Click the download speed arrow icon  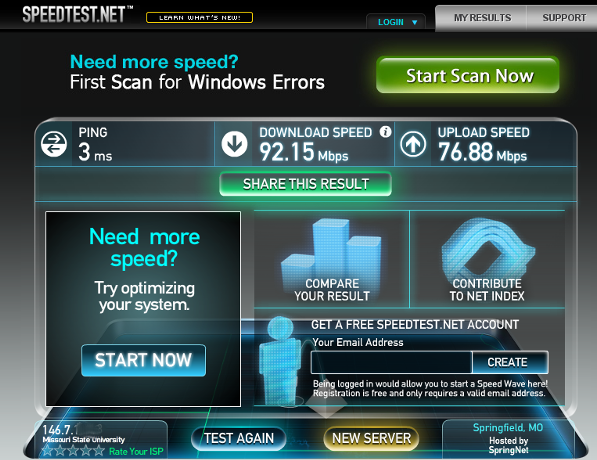(234, 144)
